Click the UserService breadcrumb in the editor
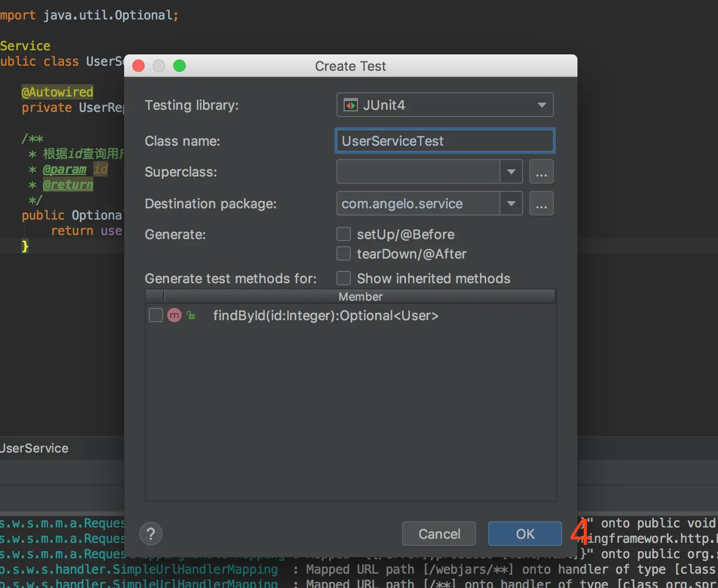This screenshot has width=718, height=588. coord(34,448)
